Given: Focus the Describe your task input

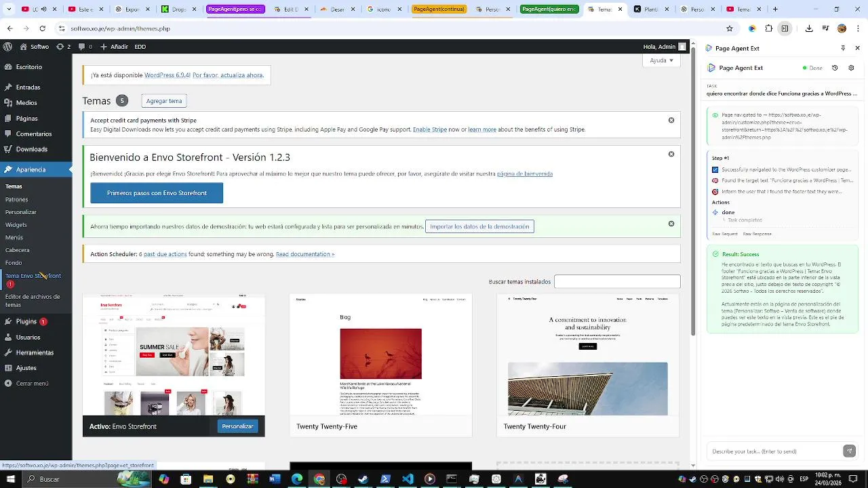Looking at the screenshot, I should (x=773, y=451).
